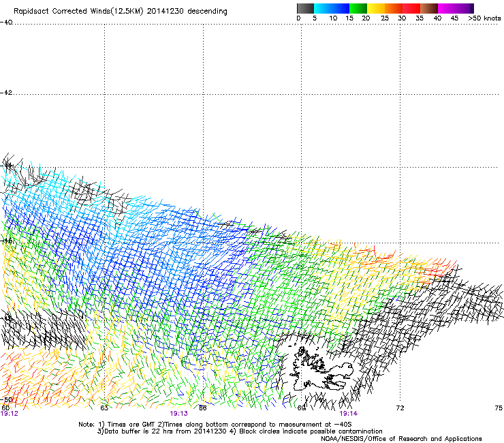Image resolution: width=504 pixels, height=443 pixels.
Task: Click the '-42' latitude label
Action: pos(6,93)
